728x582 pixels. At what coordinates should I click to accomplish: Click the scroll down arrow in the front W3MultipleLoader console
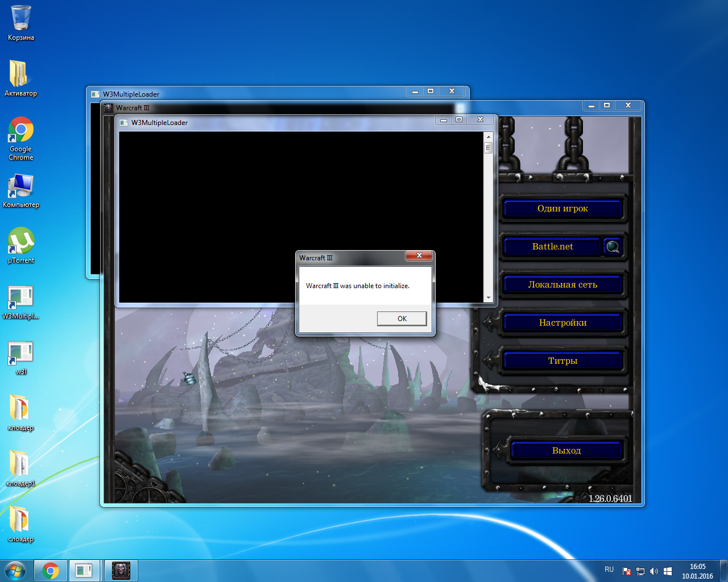click(x=488, y=298)
